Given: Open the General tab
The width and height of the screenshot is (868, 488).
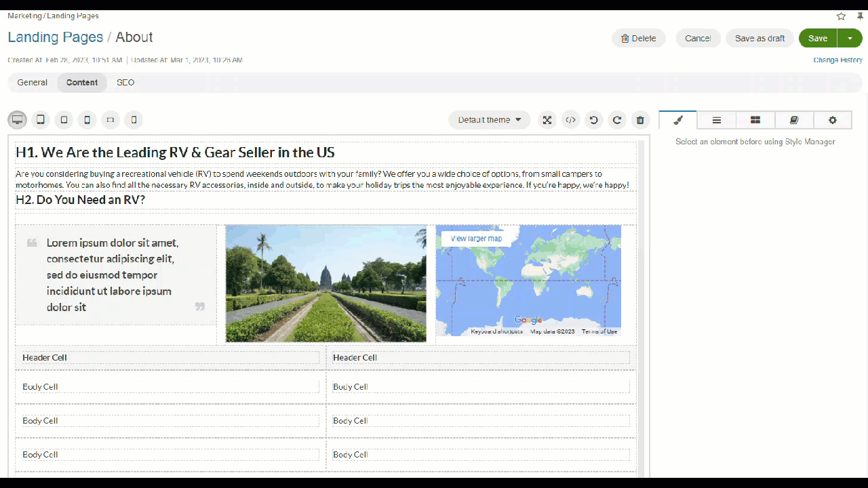Looking at the screenshot, I should tap(33, 83).
